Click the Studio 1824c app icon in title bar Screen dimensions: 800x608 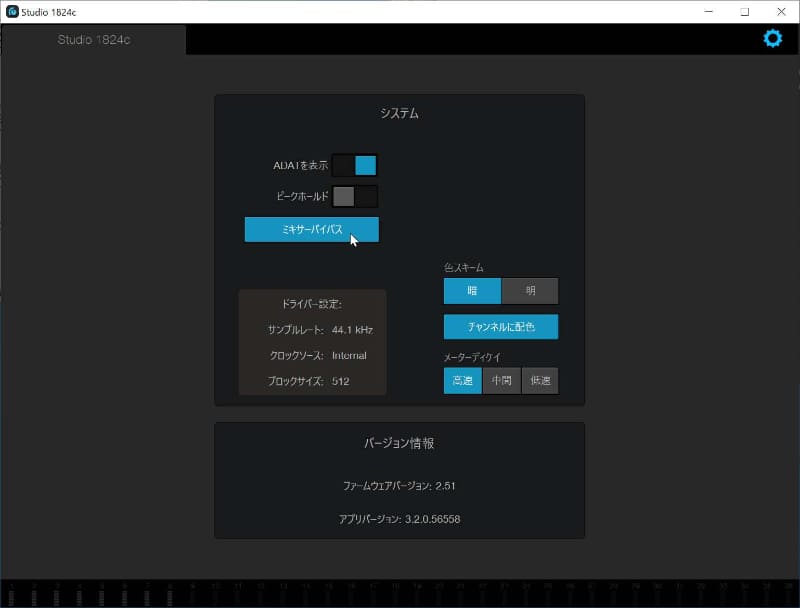pyautogui.click(x=12, y=11)
